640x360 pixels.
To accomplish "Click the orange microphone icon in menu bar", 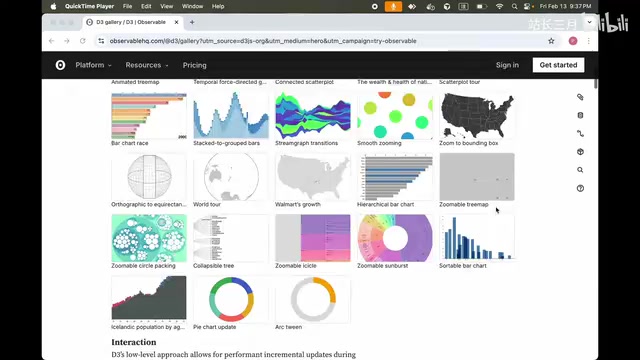I will 393,6.
